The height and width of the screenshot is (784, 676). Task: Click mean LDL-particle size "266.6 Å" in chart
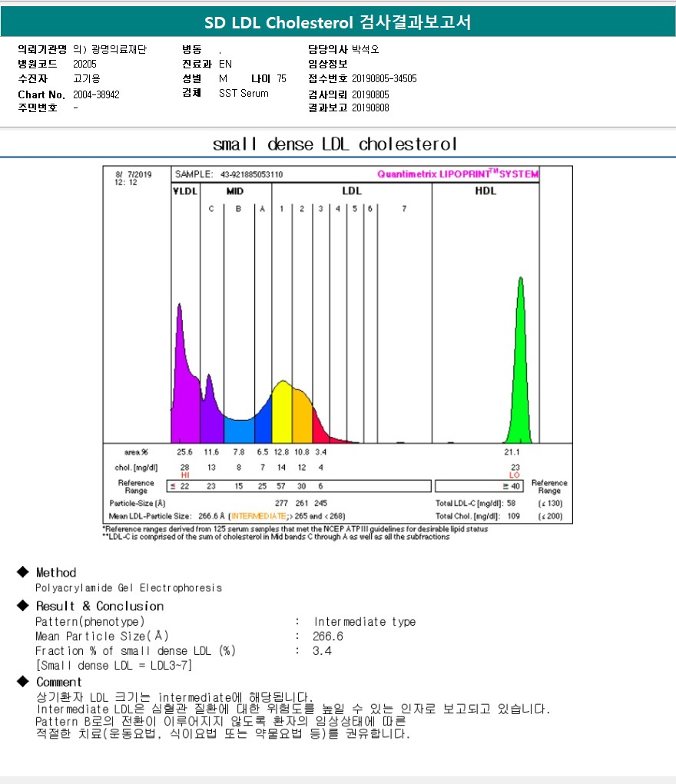(x=211, y=516)
